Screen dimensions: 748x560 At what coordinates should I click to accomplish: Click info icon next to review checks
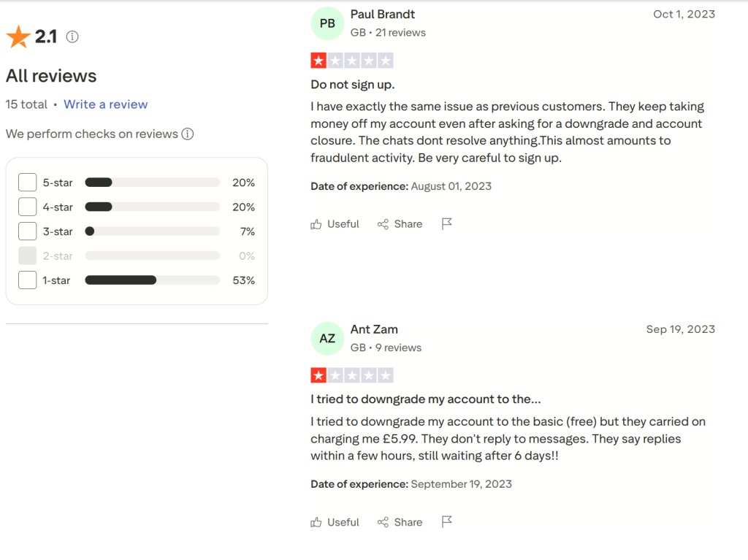pyautogui.click(x=188, y=134)
